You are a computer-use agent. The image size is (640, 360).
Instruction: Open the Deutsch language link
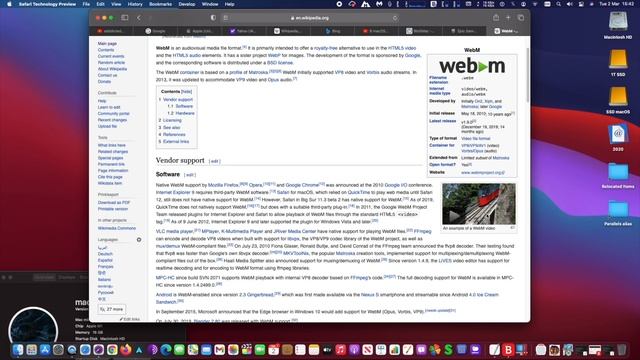pyautogui.click(x=105, y=254)
